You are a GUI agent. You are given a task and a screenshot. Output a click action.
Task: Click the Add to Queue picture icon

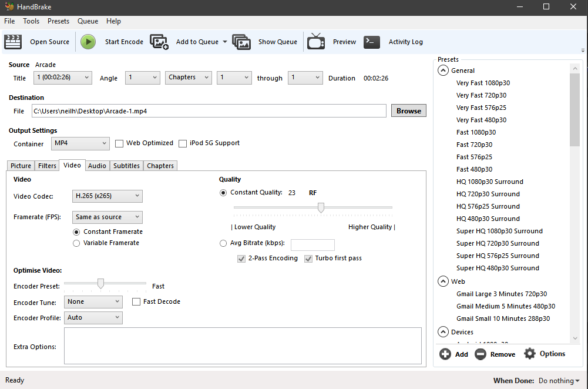[x=159, y=42]
